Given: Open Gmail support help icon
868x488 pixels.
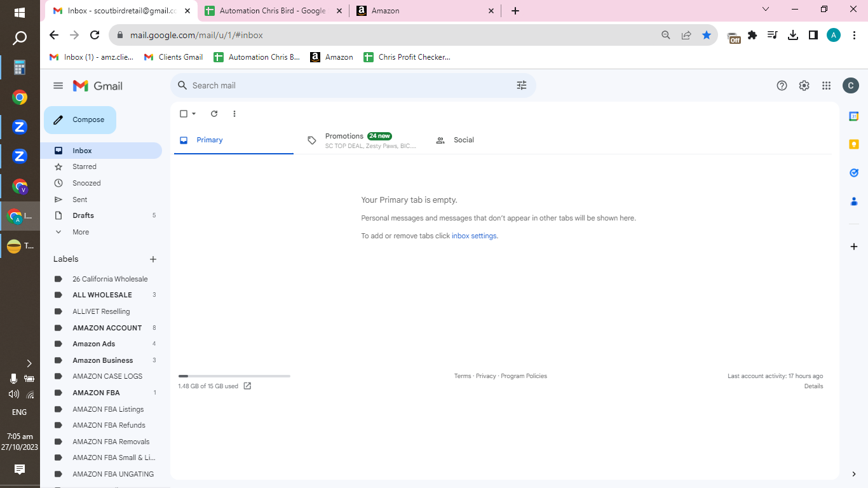Looking at the screenshot, I should [782, 86].
